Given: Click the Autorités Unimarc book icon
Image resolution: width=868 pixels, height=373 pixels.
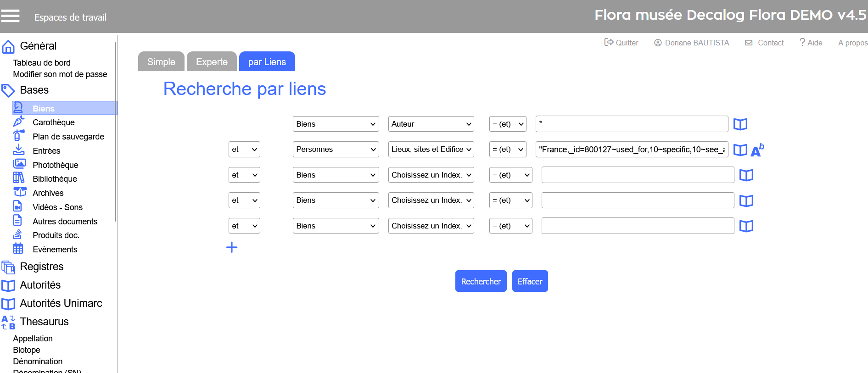Looking at the screenshot, I should point(8,304).
